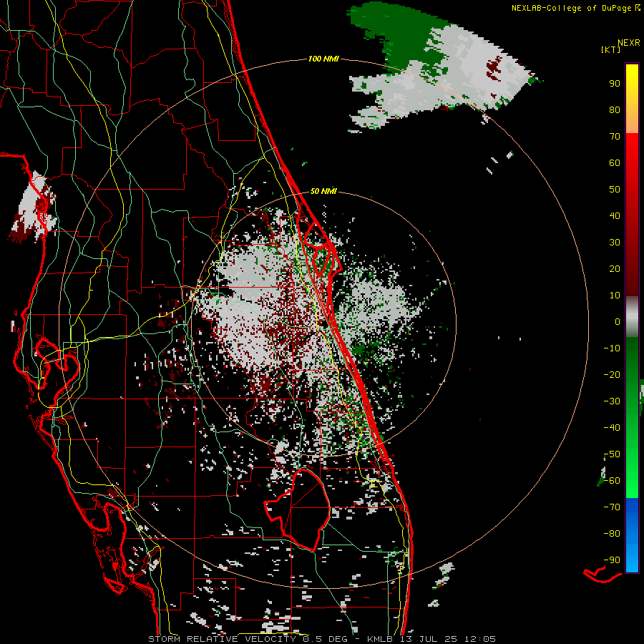Select the 90 value on velocity scale
644x644 pixels.
point(615,84)
